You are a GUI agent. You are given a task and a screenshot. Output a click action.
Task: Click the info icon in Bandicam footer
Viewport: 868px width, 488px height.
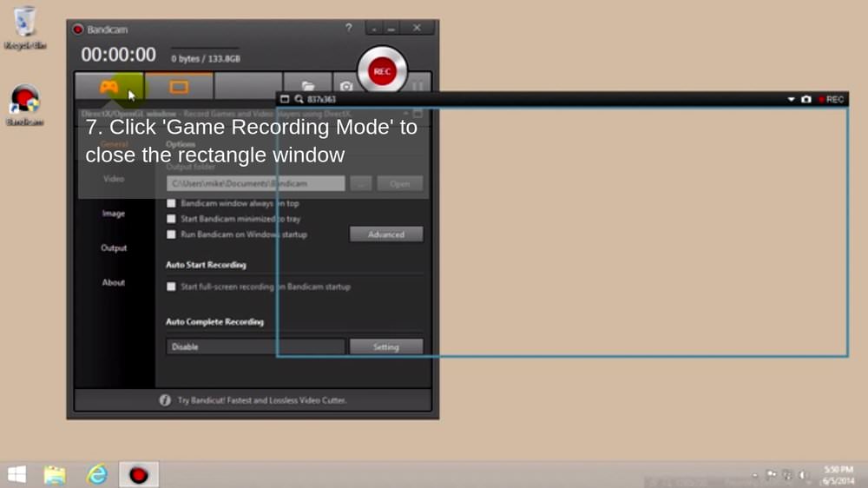(165, 400)
